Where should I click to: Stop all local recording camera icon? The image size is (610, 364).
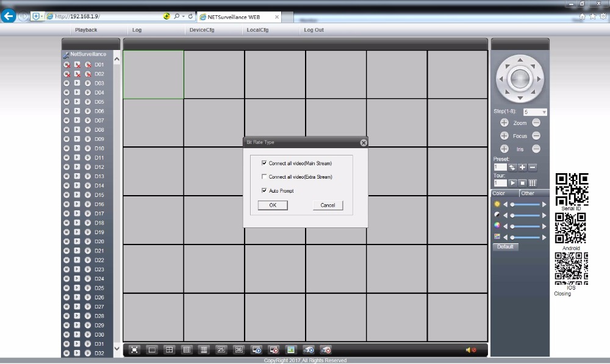point(326,349)
